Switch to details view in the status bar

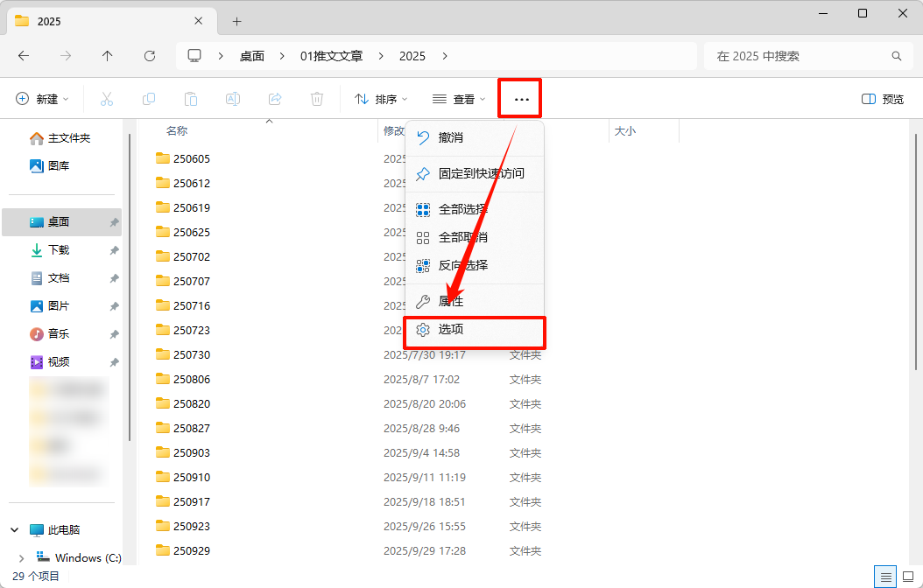click(x=884, y=576)
